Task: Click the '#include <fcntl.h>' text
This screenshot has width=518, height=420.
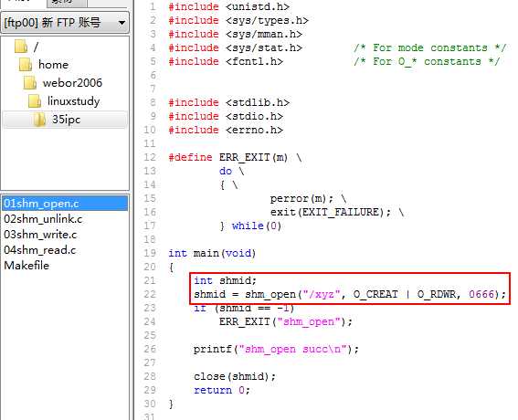Action: (226, 61)
